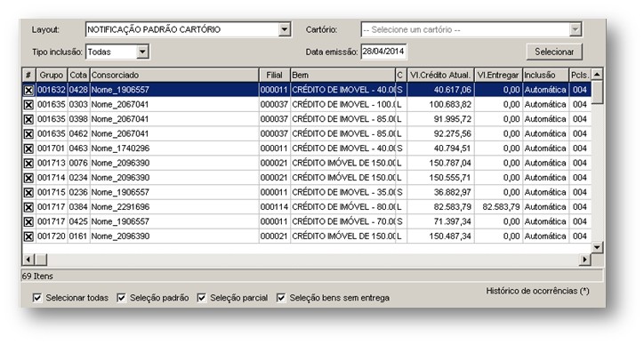Sort by Bem column header
Image resolution: width=644 pixels, height=345 pixels.
tap(343, 76)
